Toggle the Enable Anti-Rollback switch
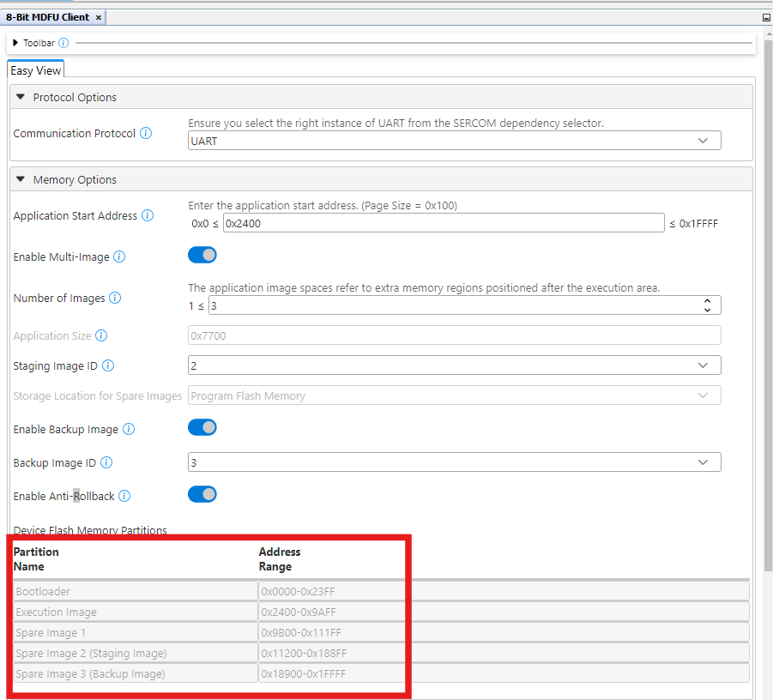The height and width of the screenshot is (700, 773). pos(202,494)
